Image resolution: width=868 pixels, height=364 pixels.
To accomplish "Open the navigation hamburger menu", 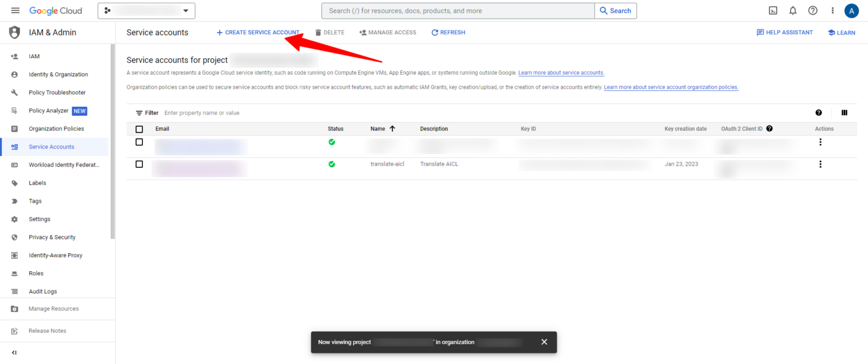I will coord(15,10).
